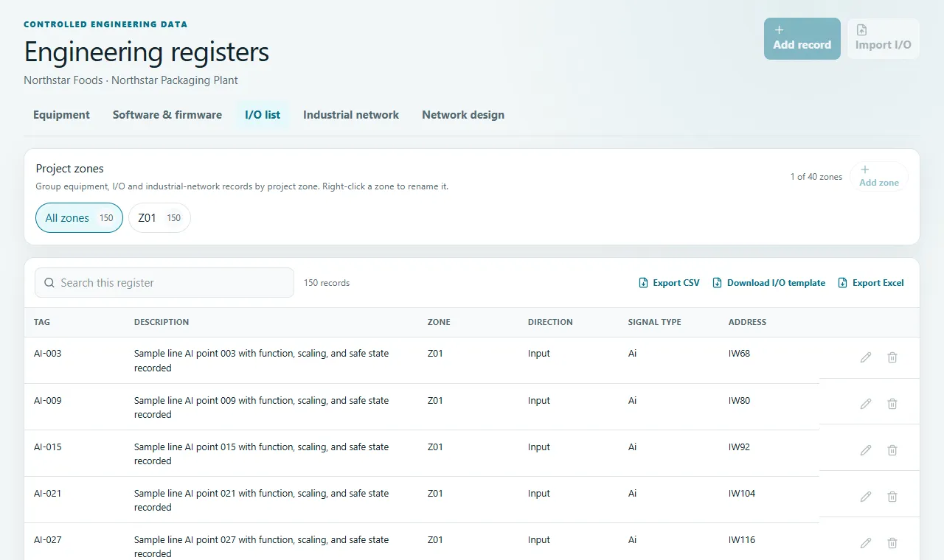Click the DESCRIPTION column header
The image size is (944, 560).
162,322
